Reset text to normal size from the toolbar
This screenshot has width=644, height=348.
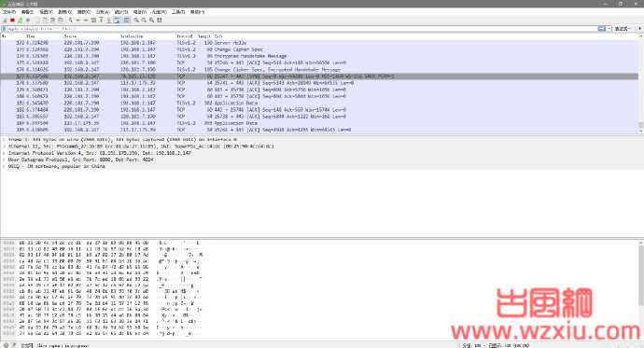coord(151,21)
